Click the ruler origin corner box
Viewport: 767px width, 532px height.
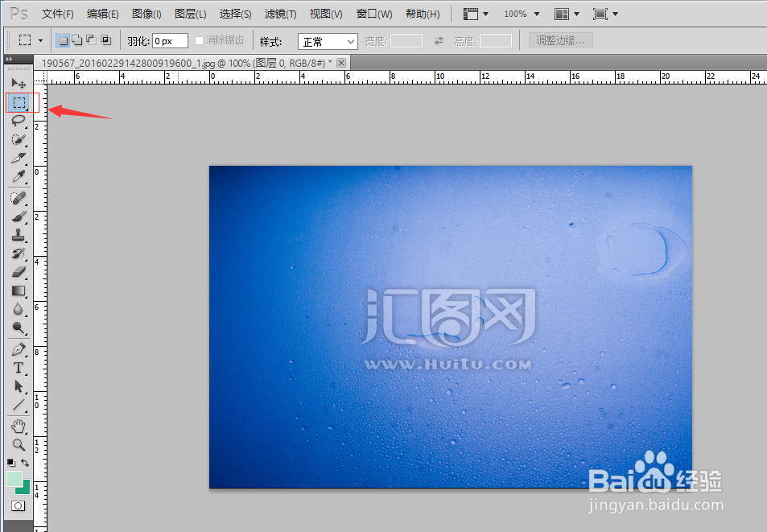coord(40,77)
